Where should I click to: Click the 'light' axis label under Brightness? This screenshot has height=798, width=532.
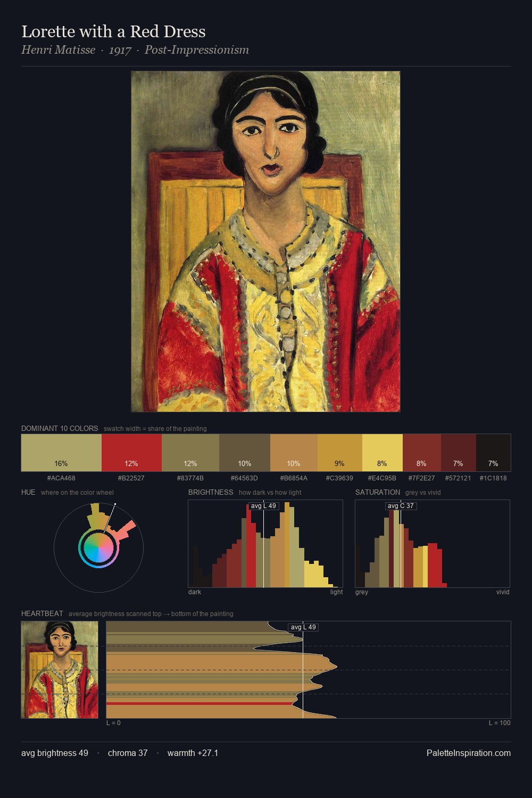(336, 592)
